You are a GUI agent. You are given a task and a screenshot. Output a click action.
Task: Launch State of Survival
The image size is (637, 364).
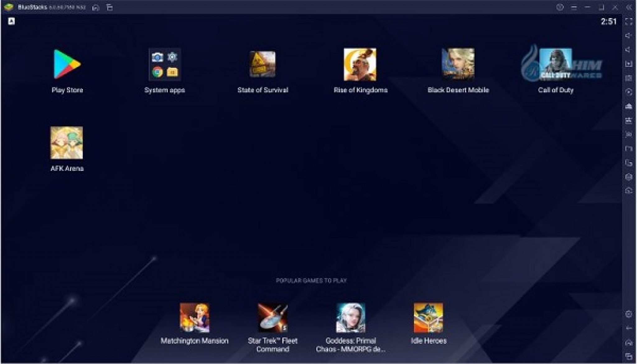263,64
